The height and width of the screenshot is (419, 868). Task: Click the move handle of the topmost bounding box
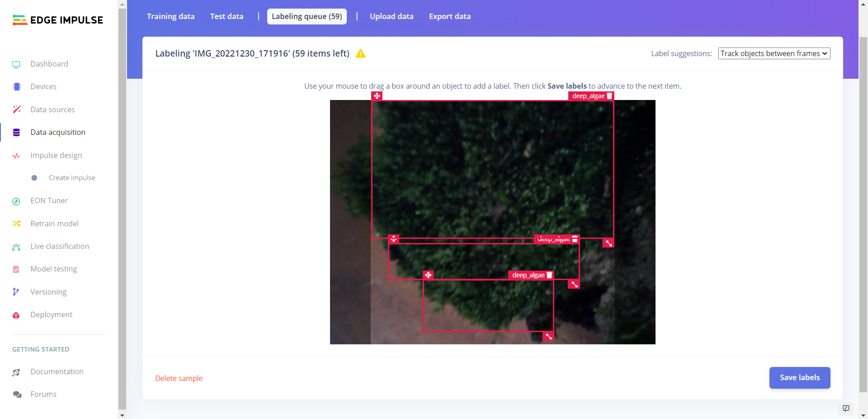pyautogui.click(x=377, y=96)
